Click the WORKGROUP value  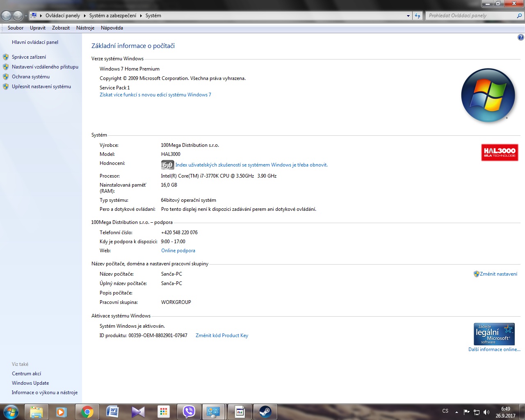176,302
